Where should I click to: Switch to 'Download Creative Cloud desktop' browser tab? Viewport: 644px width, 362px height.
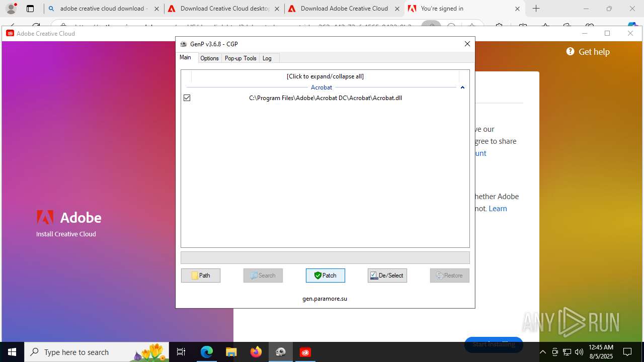[x=224, y=9]
